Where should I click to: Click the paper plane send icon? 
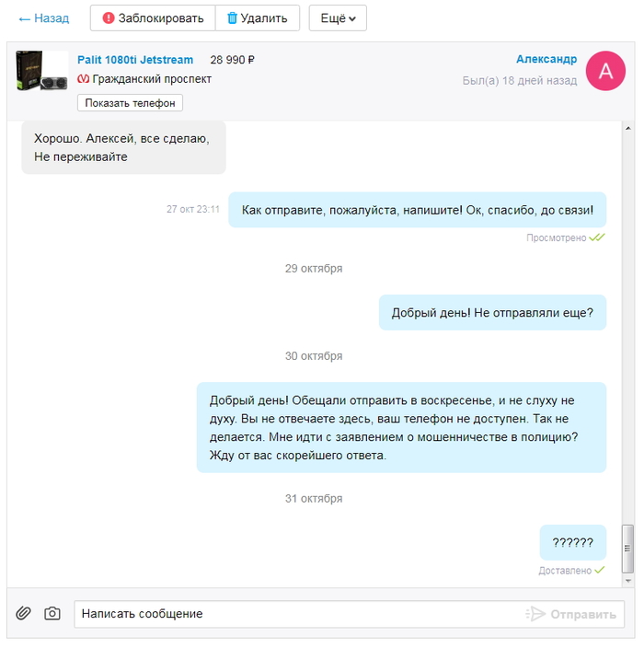click(x=536, y=614)
